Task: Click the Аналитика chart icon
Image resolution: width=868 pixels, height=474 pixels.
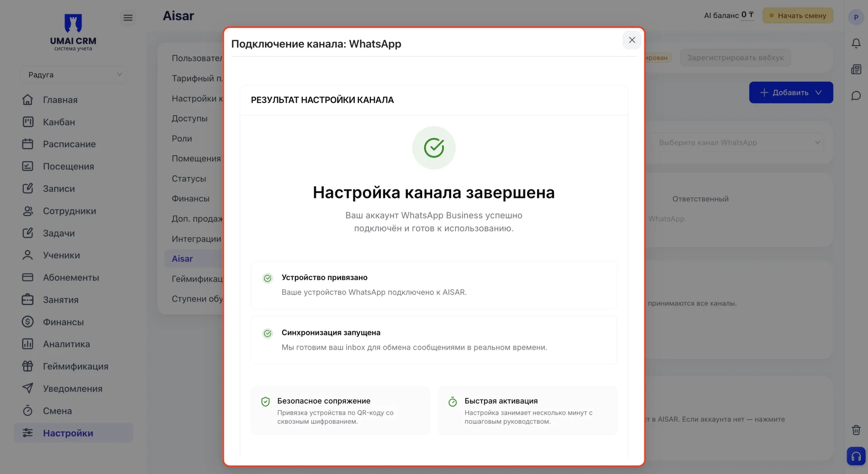Action: click(x=28, y=344)
